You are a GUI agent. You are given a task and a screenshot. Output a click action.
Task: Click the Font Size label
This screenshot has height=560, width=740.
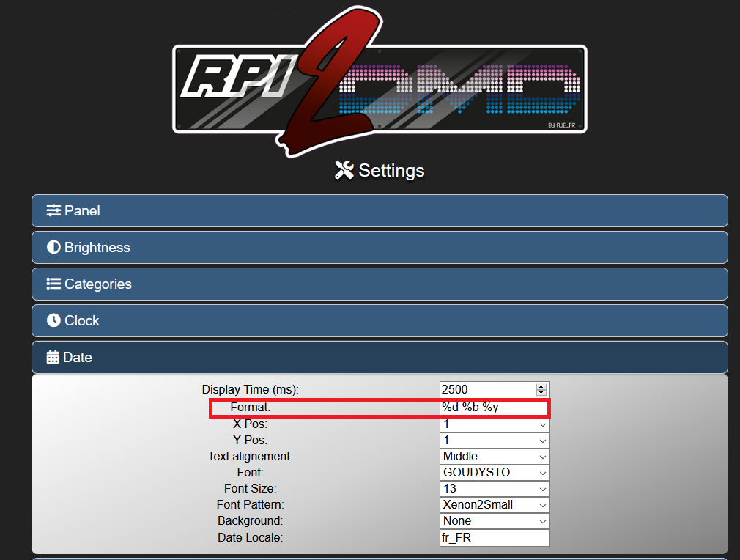pyautogui.click(x=250, y=489)
